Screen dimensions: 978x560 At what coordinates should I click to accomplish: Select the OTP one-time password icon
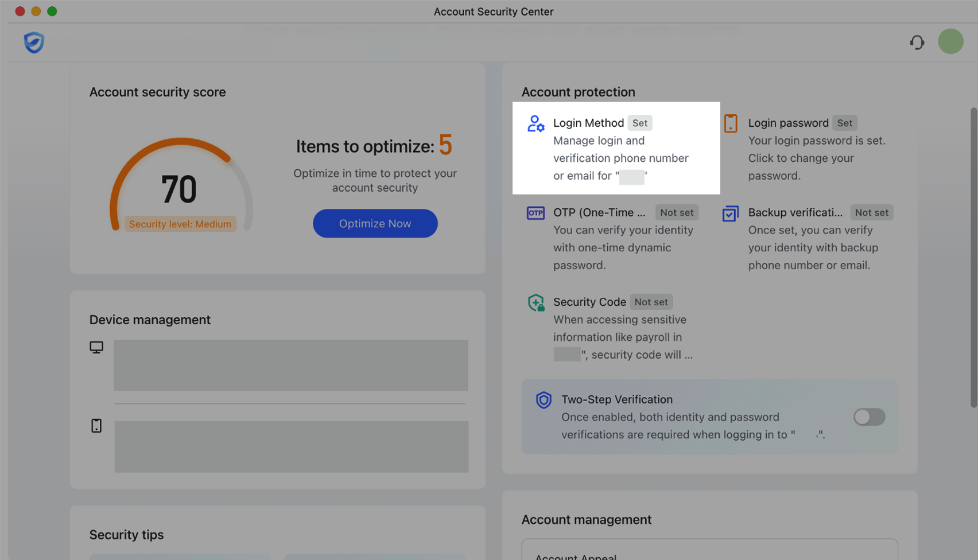(x=535, y=212)
